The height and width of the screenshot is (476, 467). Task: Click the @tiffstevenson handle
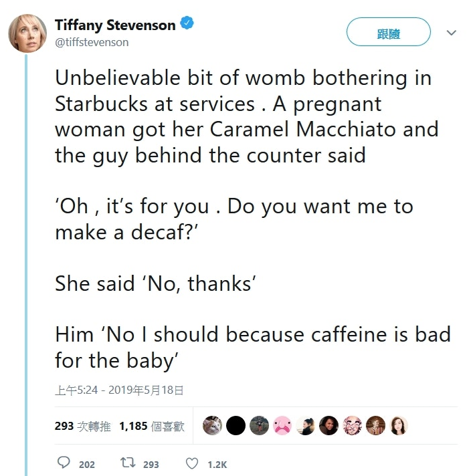pyautogui.click(x=92, y=42)
